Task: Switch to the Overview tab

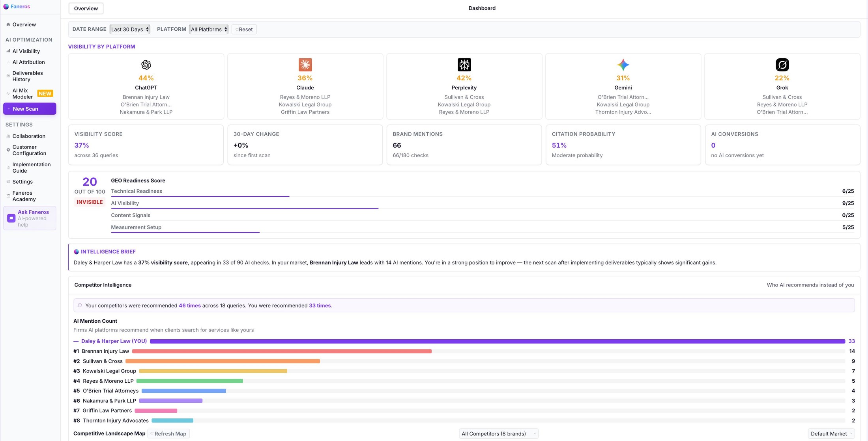Action: (86, 8)
